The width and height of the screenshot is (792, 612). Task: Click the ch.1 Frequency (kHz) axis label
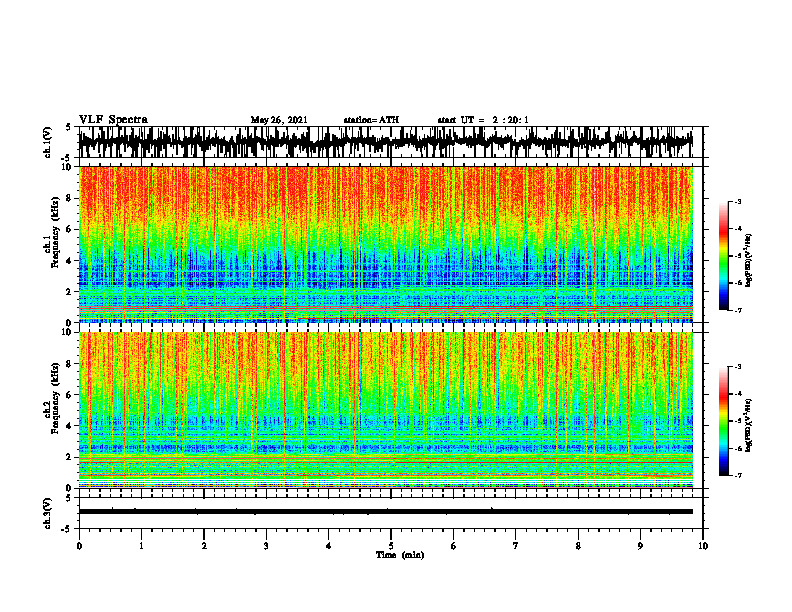click(x=55, y=233)
